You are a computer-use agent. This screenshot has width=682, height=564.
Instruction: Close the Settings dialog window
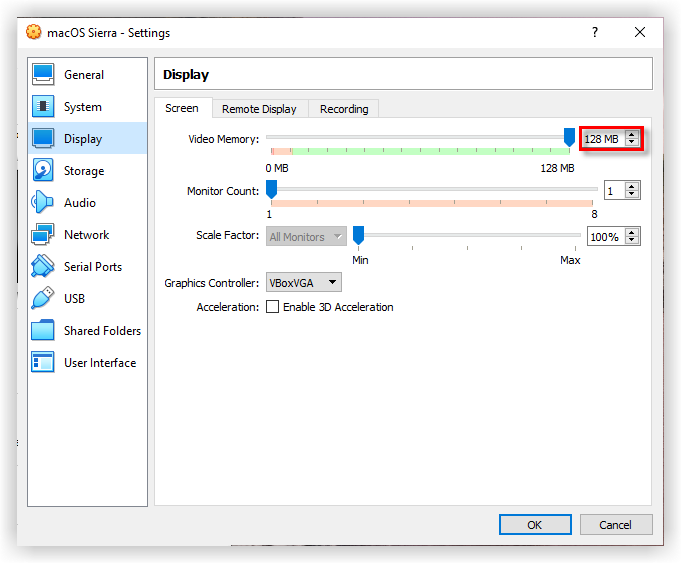pos(639,32)
